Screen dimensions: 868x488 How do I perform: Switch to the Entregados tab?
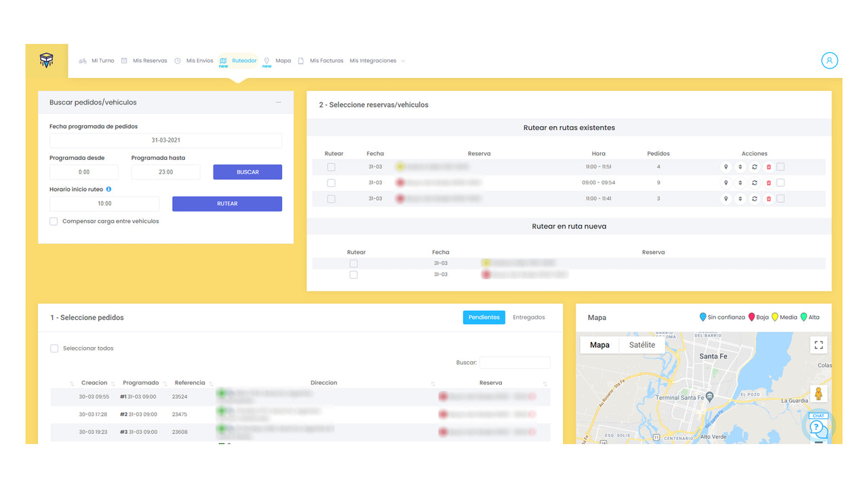[529, 317]
